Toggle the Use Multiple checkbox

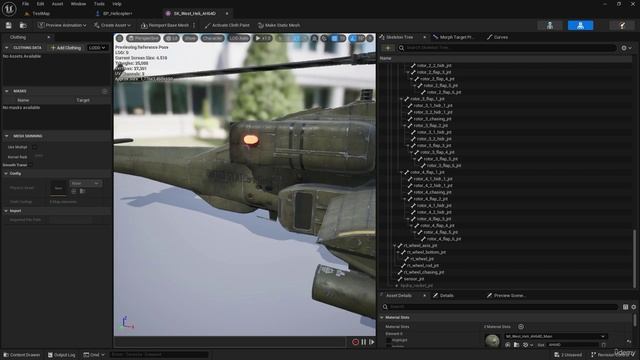click(34, 147)
